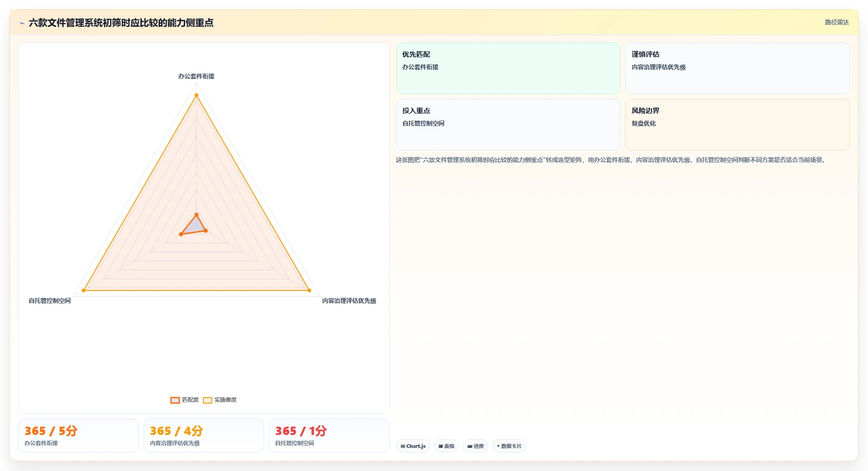Viewport: 868px width, 471px height.
Task: Click the 路径雷达 label in the header
Action: pyautogui.click(x=837, y=22)
